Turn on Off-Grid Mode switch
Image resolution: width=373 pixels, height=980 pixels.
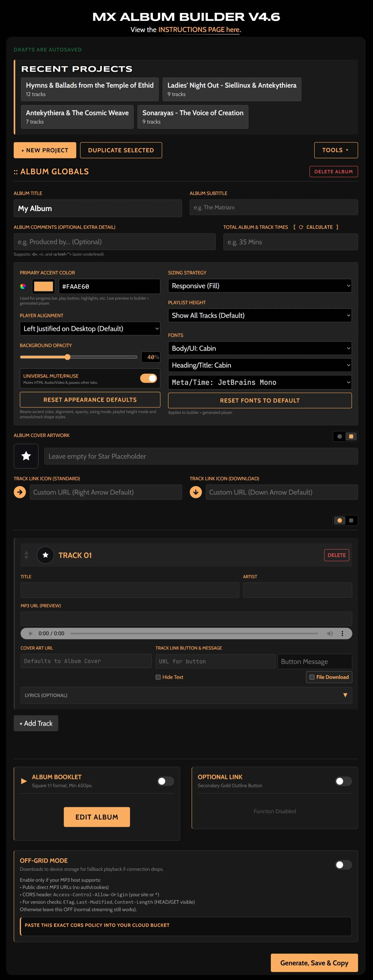coord(343,865)
